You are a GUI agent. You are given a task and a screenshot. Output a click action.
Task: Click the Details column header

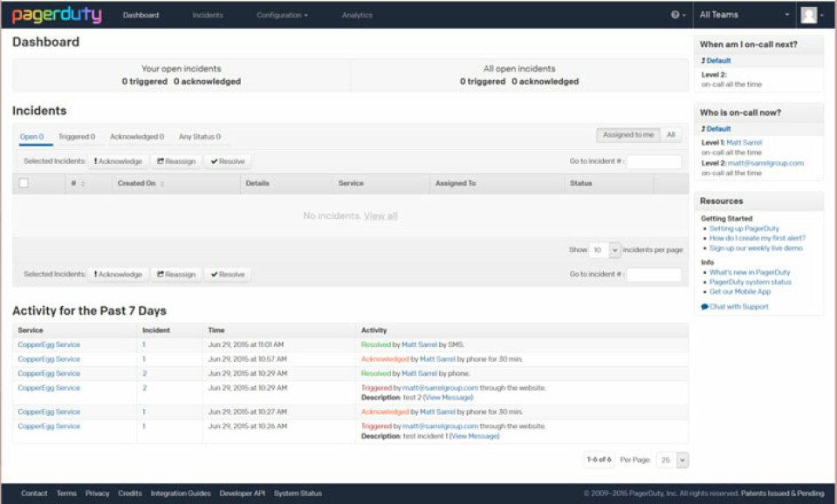(257, 183)
